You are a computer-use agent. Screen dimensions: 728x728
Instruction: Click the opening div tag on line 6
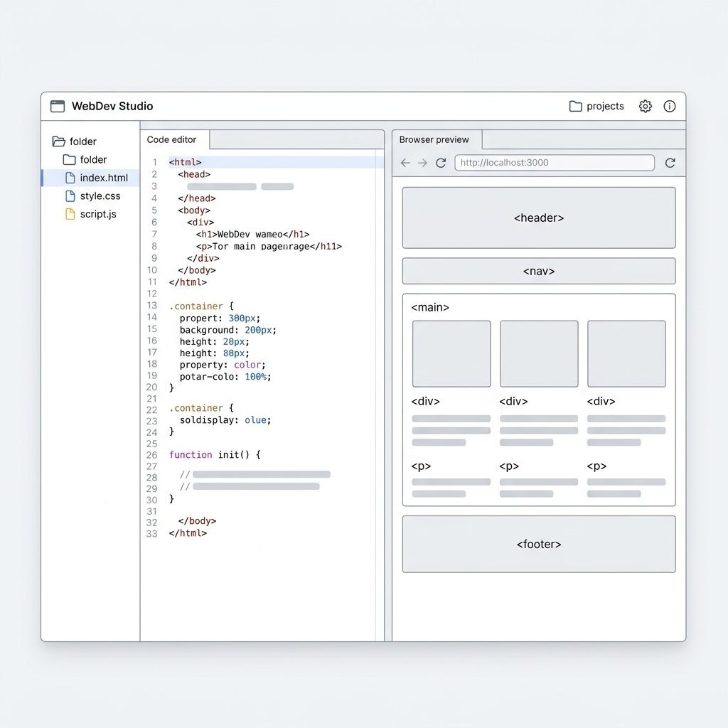click(200, 223)
